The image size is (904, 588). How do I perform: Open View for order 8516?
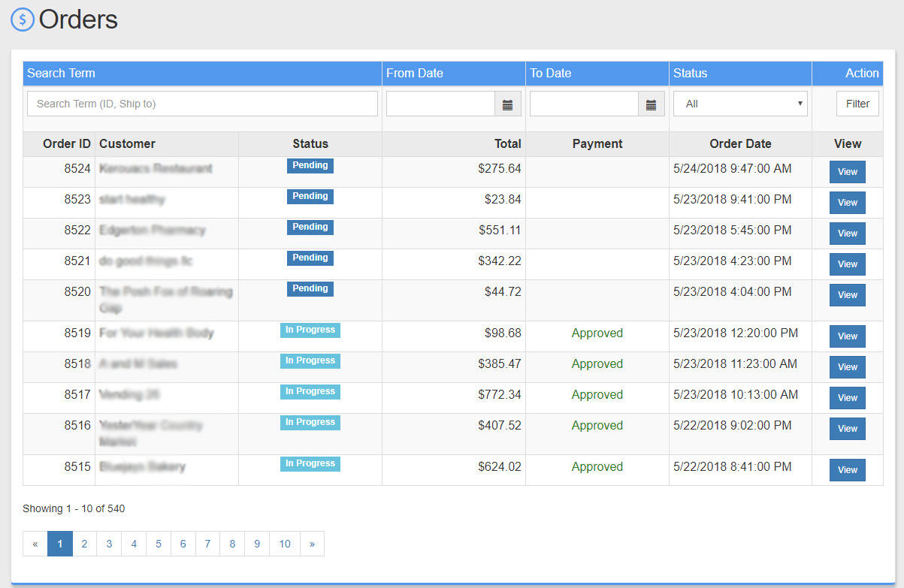click(847, 429)
